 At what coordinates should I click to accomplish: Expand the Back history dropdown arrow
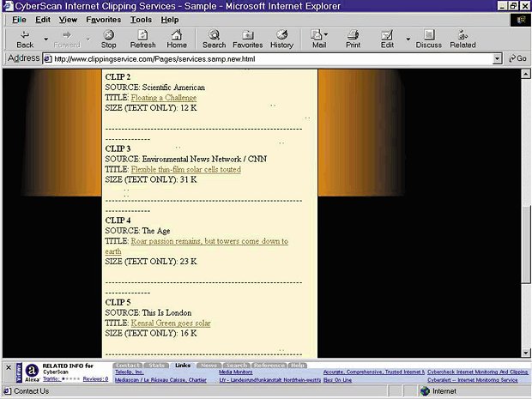(x=45, y=39)
